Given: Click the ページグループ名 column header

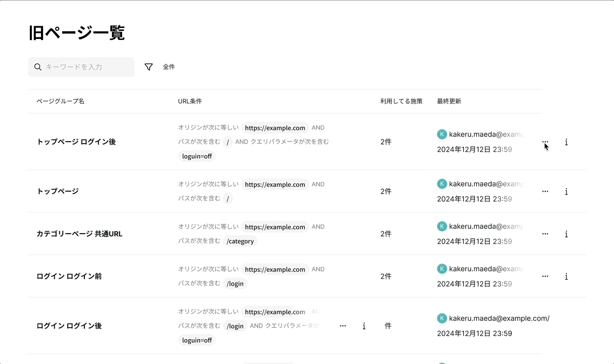Looking at the screenshot, I should pyautogui.click(x=60, y=101).
